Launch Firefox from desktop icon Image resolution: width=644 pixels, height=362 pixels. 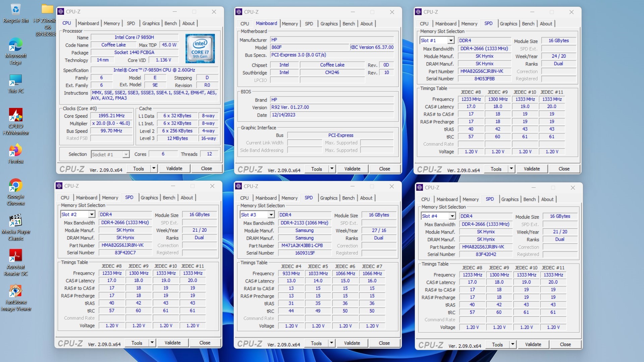15,154
